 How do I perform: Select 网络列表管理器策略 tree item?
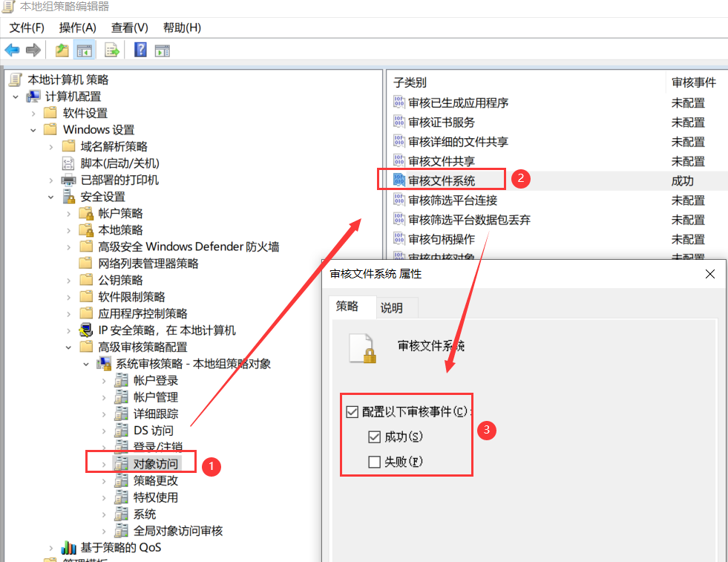click(x=148, y=264)
